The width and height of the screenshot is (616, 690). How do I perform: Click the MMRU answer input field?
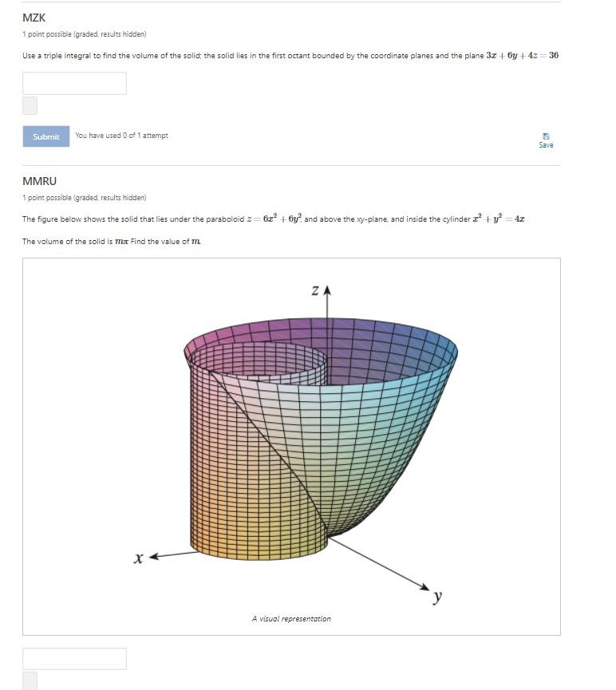74,659
